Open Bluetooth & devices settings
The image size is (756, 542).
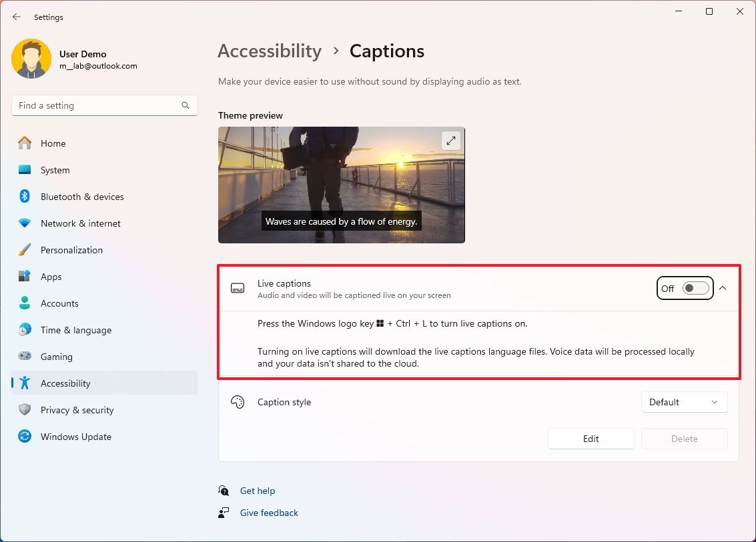pos(105,196)
